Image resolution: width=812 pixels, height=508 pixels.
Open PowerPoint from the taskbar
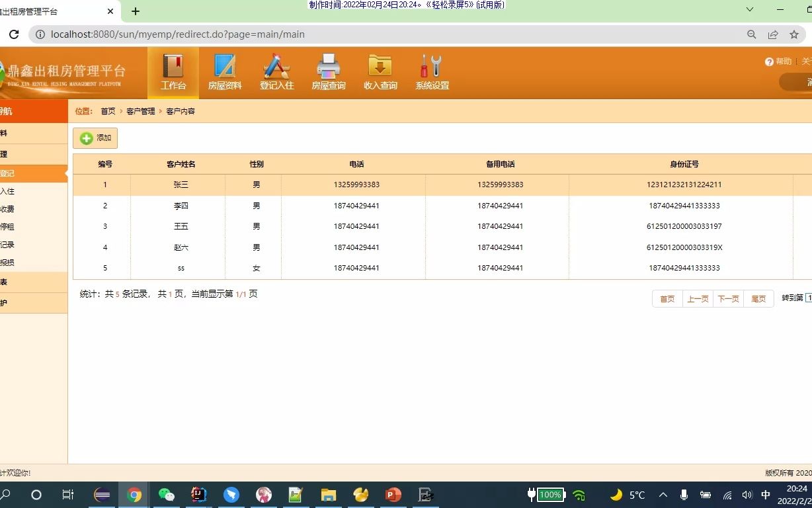pyautogui.click(x=393, y=494)
